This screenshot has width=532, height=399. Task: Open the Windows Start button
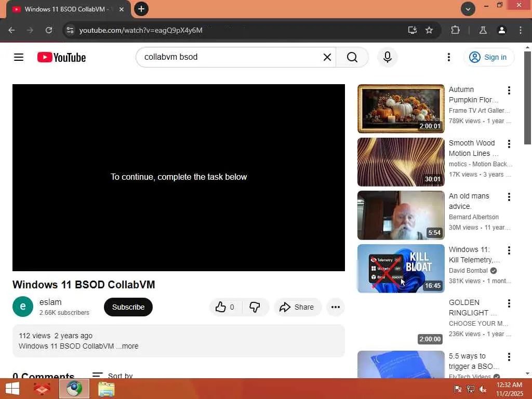click(12, 389)
